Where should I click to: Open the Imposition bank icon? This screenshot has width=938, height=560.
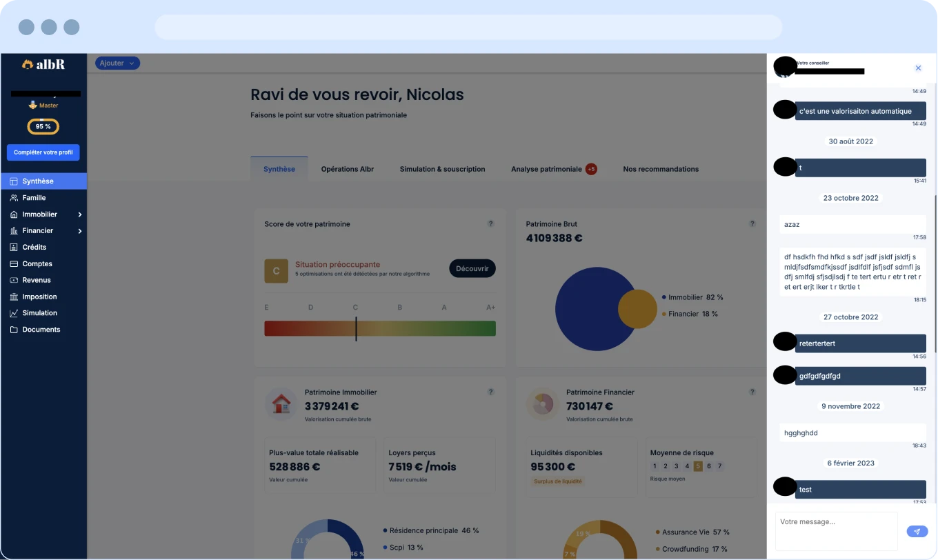pyautogui.click(x=14, y=297)
